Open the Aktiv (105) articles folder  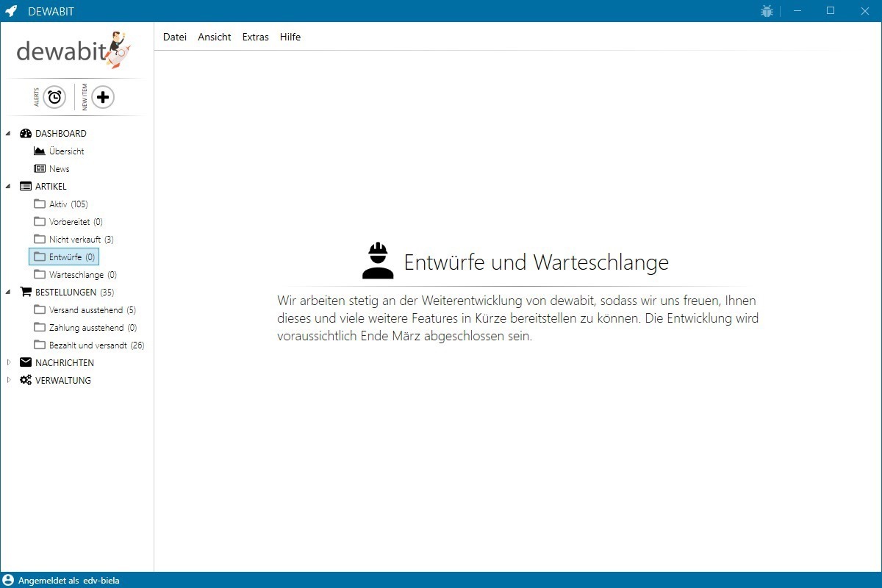coord(68,204)
